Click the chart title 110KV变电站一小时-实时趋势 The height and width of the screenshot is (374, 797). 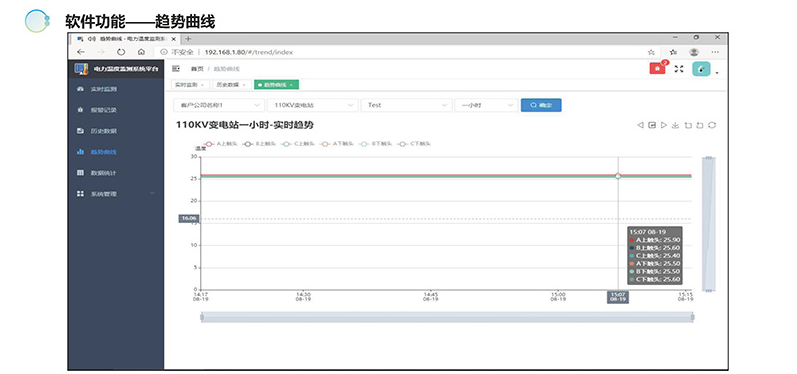[245, 124]
